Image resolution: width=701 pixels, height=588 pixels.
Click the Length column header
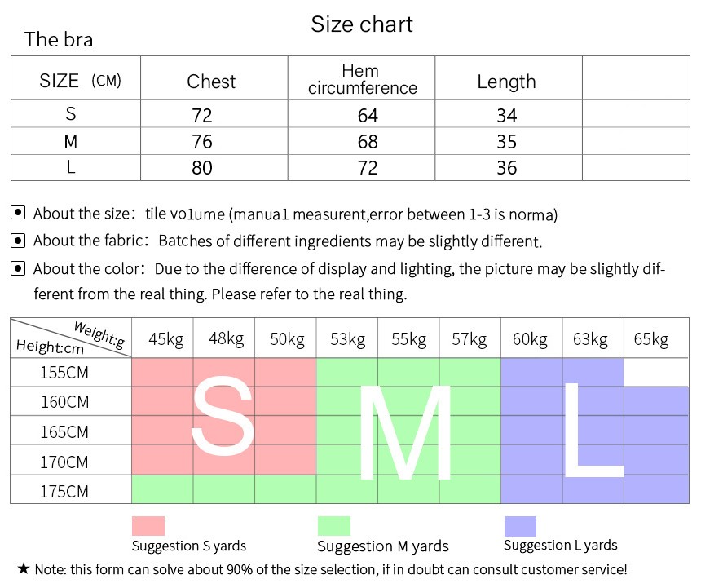pos(506,82)
